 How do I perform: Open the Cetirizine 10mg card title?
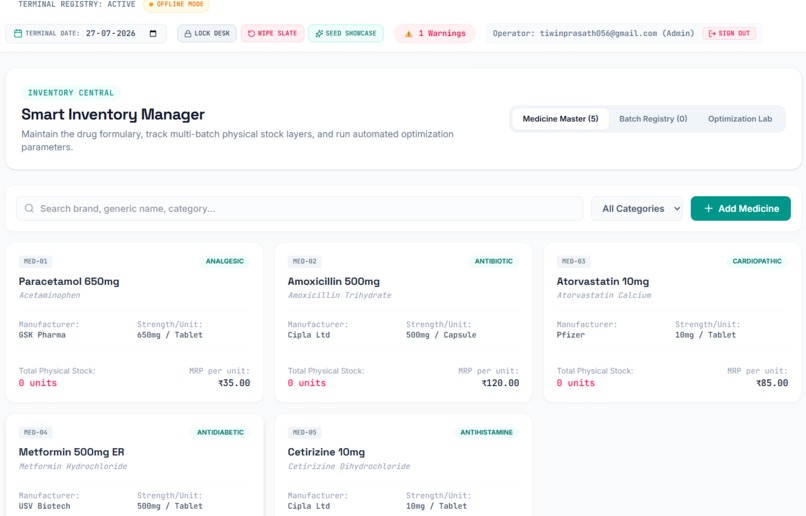click(326, 452)
